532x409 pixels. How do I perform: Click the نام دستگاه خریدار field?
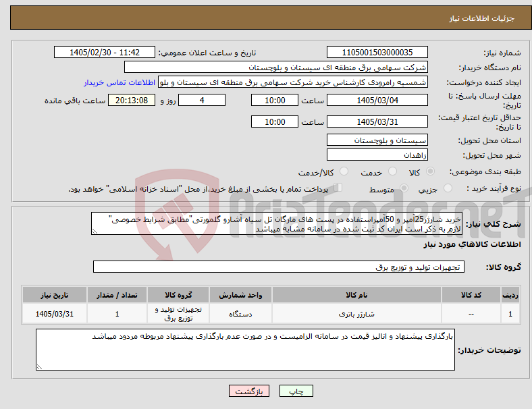point(276,67)
